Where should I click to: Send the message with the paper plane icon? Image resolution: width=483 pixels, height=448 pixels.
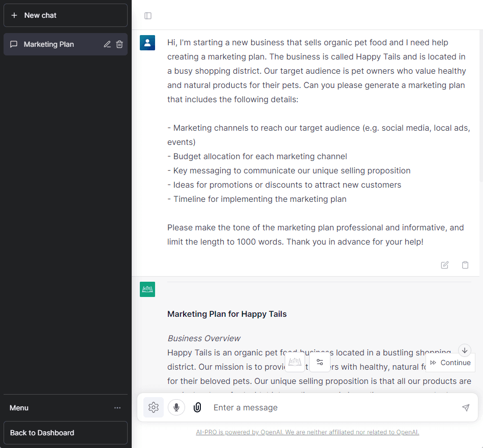pyautogui.click(x=465, y=407)
